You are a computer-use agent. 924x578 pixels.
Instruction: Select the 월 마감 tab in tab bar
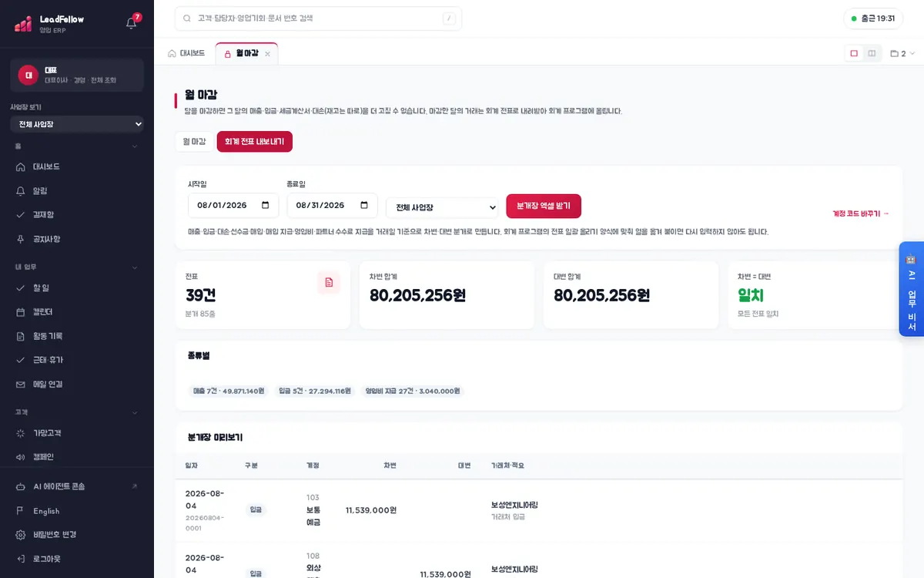(246, 53)
